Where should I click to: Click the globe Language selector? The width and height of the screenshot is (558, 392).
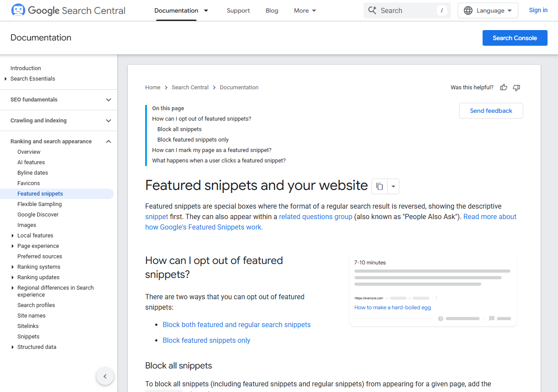pos(488,10)
